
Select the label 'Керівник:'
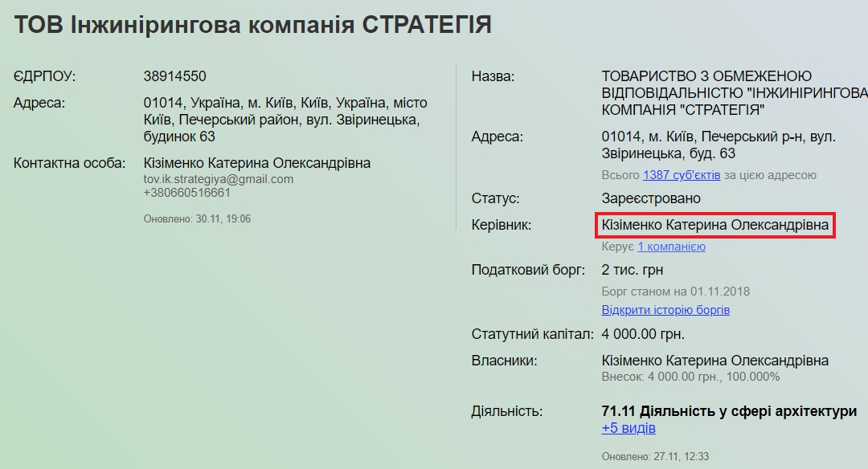point(501,225)
